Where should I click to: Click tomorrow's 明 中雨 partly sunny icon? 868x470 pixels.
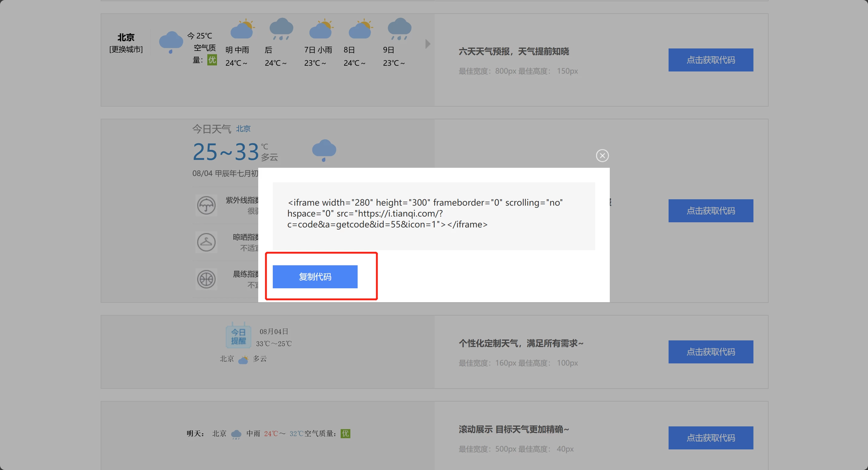(x=242, y=29)
